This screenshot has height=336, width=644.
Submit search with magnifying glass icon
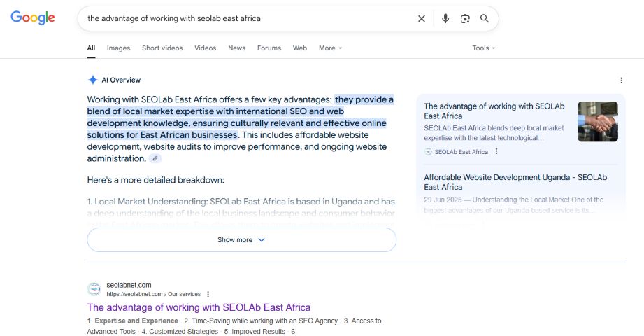click(485, 18)
